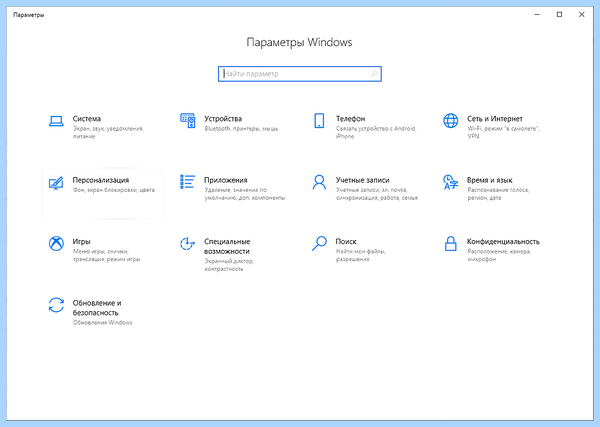This screenshot has height=427, width=600.
Task: Select the Телефон phone icon
Action: 319,121
